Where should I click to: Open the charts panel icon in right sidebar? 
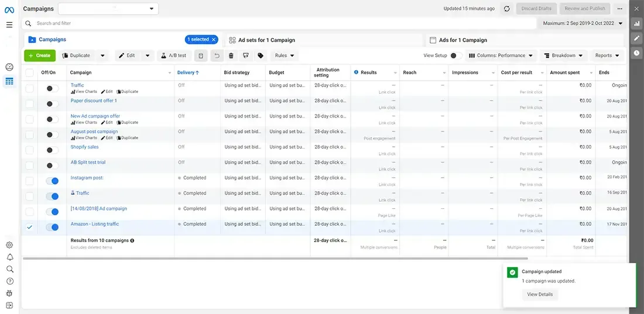coord(636,24)
